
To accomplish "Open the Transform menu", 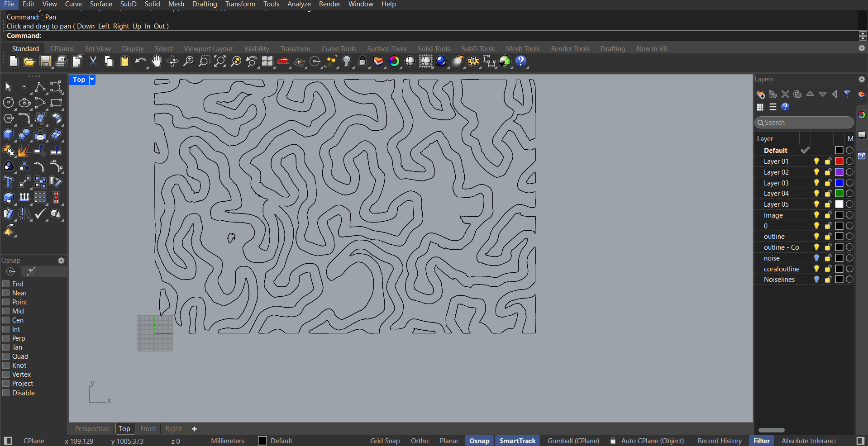I will [240, 4].
